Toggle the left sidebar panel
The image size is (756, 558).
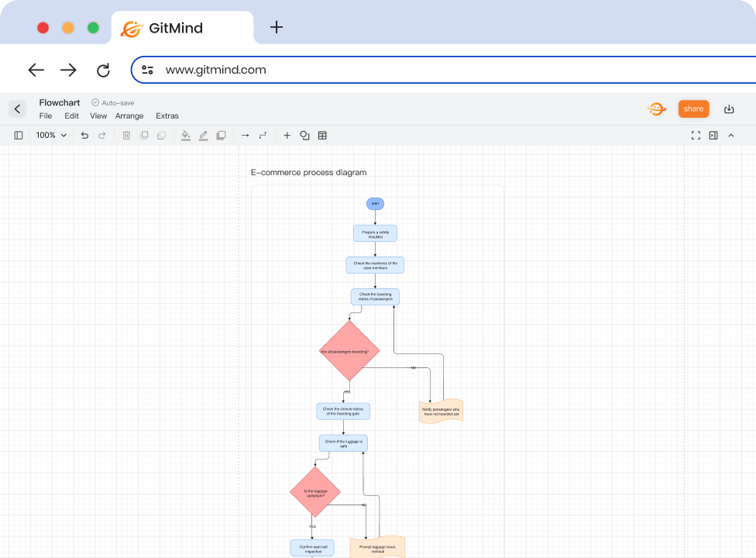coord(18,135)
